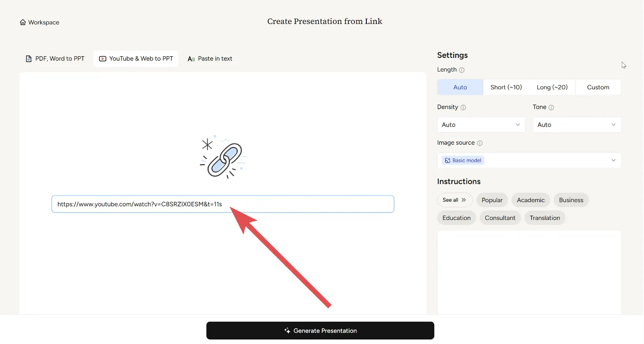Image resolution: width=644 pixels, height=344 pixels.
Task: Click the info icon beside Tone
Action: [x=551, y=107]
